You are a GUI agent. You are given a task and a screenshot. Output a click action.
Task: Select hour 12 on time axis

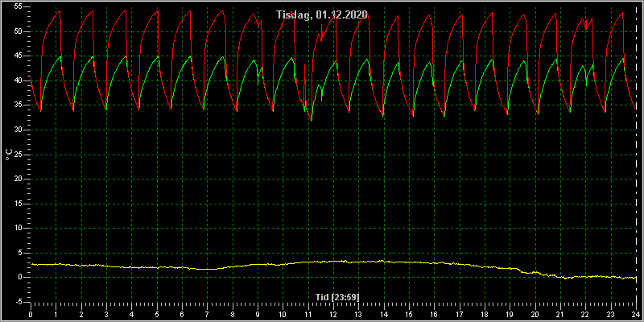(x=333, y=315)
